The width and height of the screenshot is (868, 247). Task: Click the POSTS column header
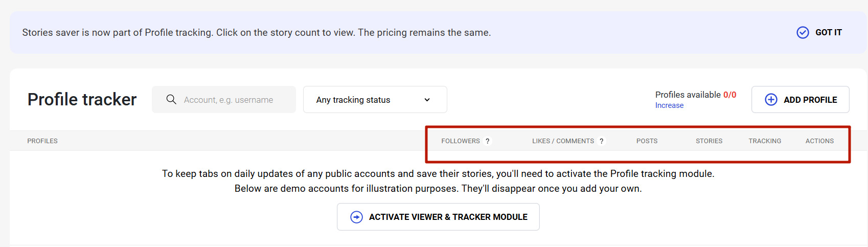click(647, 141)
